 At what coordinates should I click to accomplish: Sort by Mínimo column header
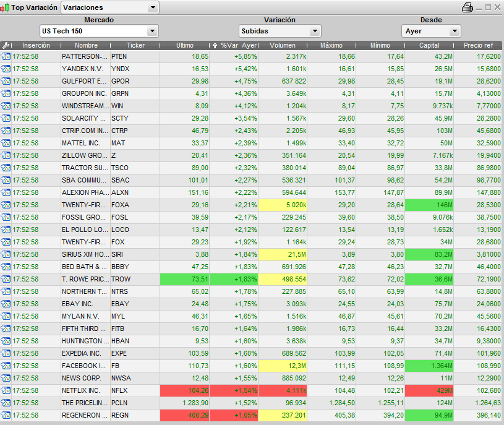380,45
